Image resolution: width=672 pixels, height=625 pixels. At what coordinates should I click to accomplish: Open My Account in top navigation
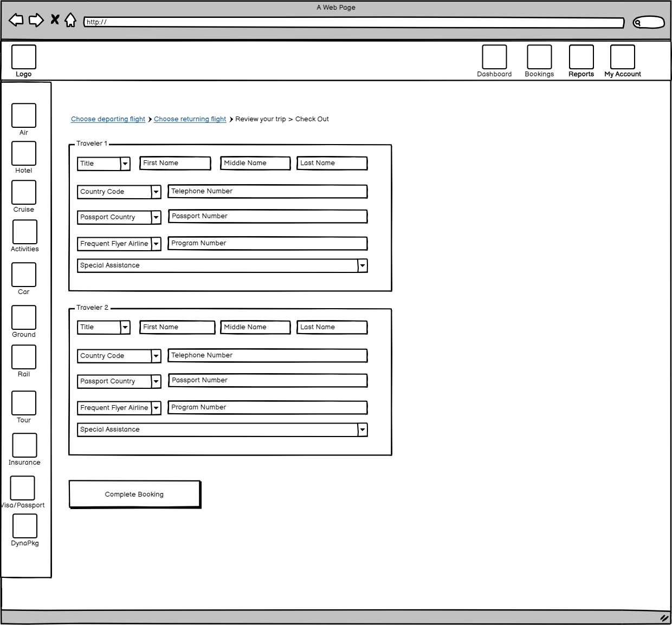[x=622, y=57]
